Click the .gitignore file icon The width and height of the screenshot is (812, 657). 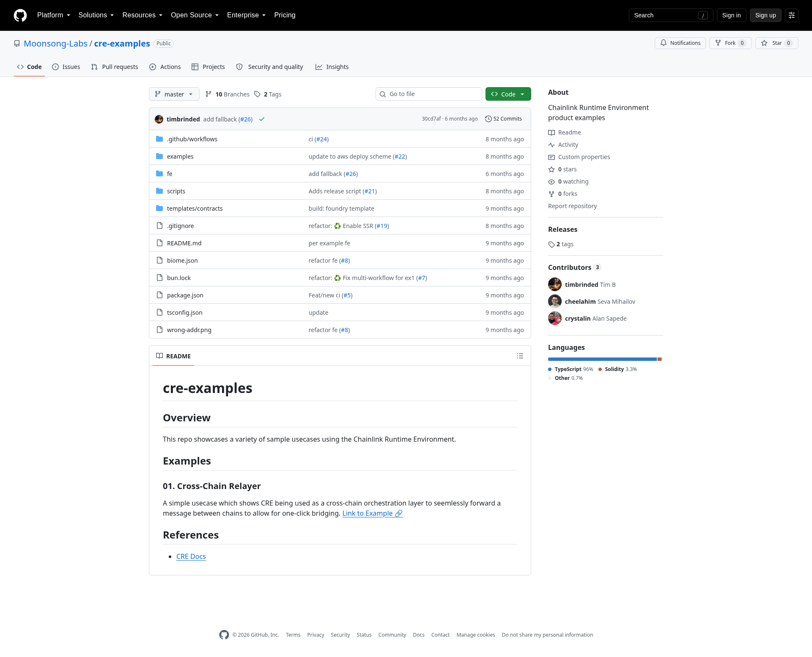pos(159,226)
